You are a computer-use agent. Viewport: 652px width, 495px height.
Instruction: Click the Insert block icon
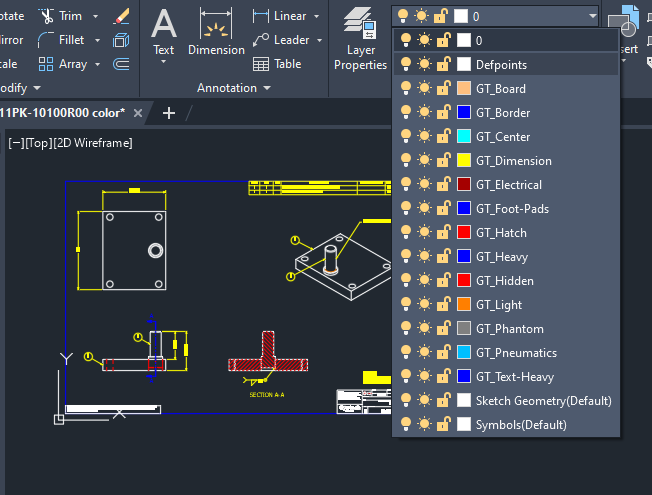[623, 22]
